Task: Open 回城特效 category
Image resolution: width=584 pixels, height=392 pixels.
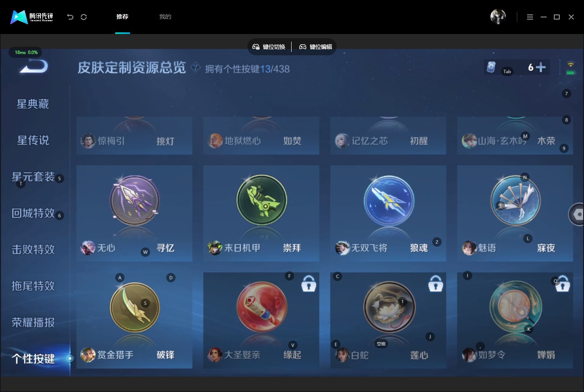Action: click(x=33, y=213)
